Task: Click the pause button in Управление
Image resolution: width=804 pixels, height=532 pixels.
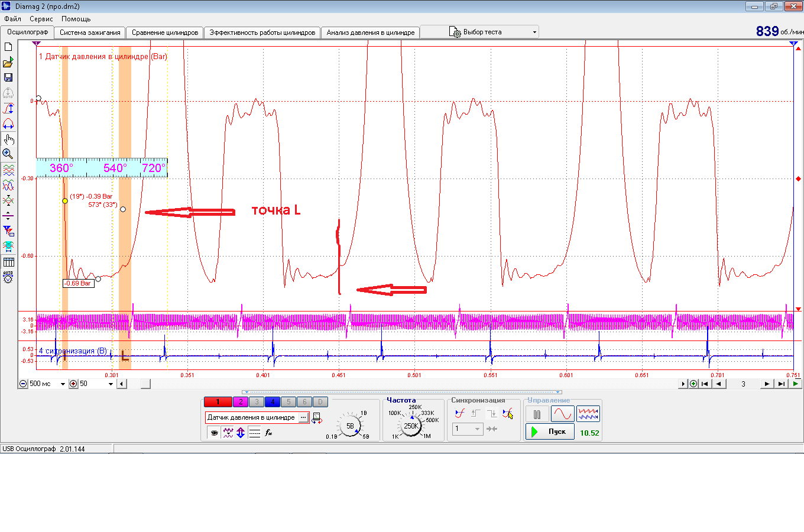Action: [537, 414]
